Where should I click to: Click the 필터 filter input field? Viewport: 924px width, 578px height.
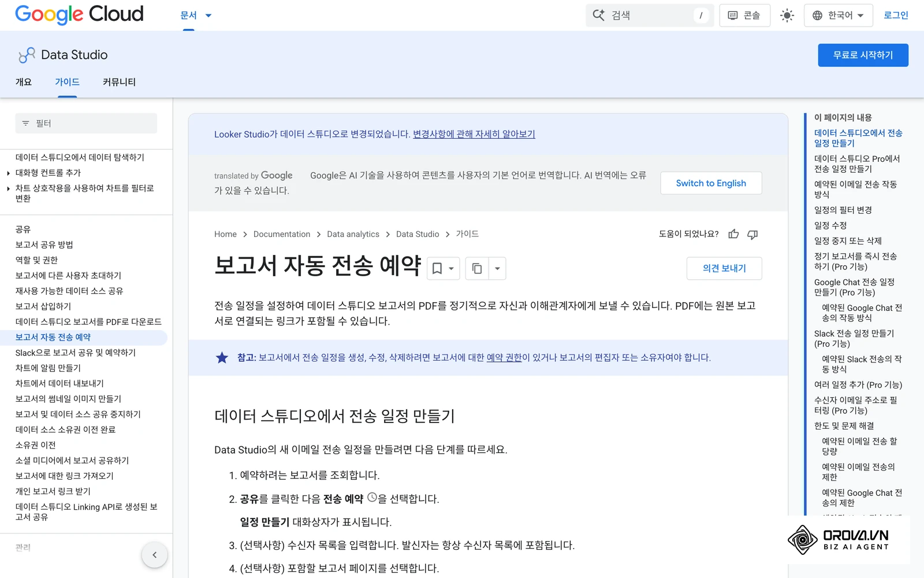(86, 123)
